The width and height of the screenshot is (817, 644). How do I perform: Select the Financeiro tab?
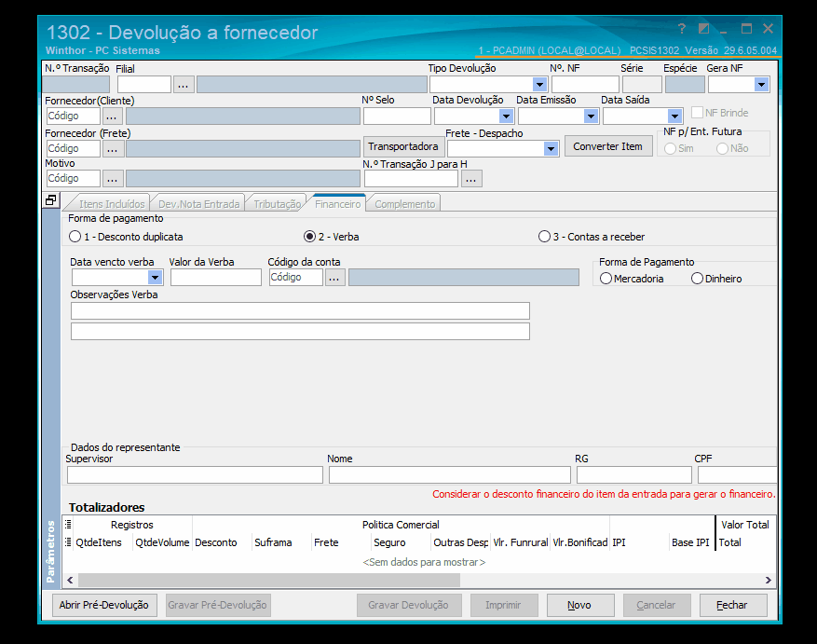pyautogui.click(x=337, y=204)
